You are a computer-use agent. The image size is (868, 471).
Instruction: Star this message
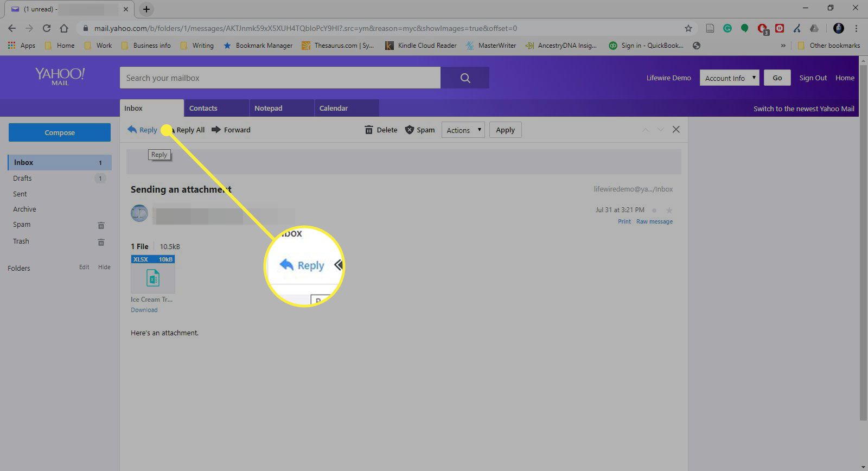click(x=669, y=210)
